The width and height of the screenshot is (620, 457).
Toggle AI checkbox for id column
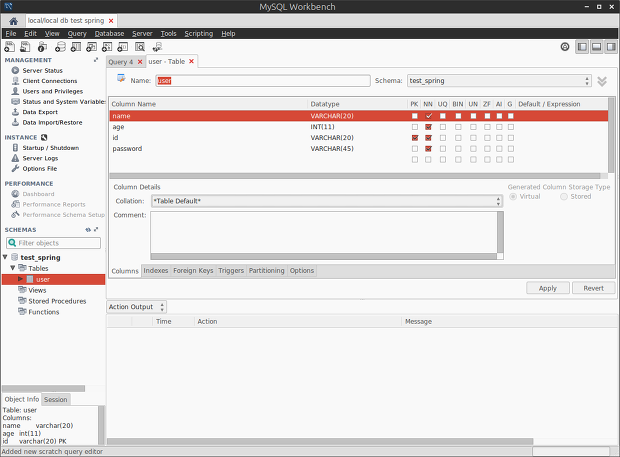pyautogui.click(x=499, y=138)
